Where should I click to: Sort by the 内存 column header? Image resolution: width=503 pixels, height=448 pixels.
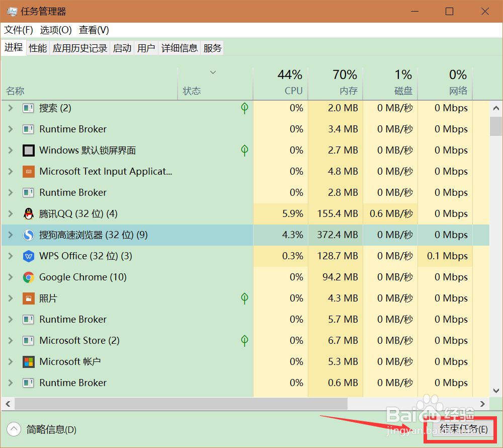click(336, 84)
